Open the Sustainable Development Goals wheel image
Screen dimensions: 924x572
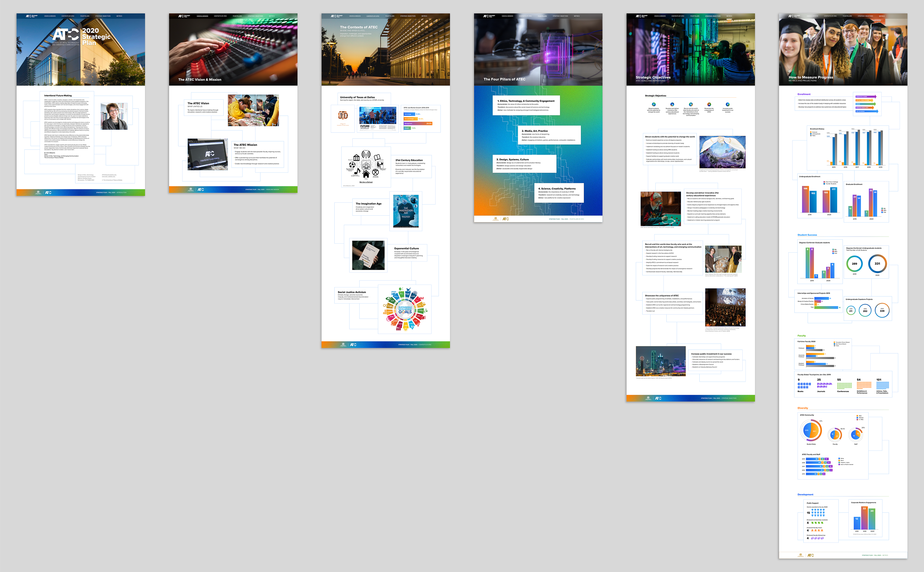pos(405,310)
